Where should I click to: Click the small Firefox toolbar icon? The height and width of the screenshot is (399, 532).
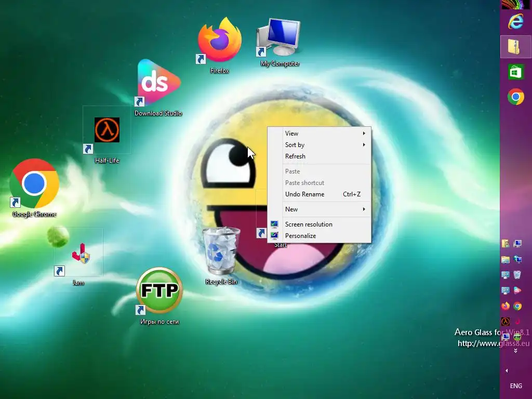coord(506,306)
